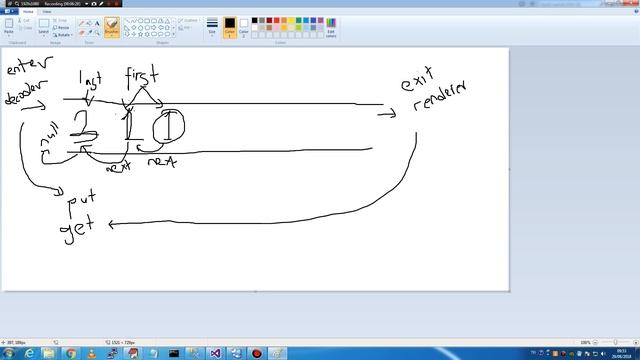Open Google Chrome from taskbar
This screenshot has width=640, height=360.
(71, 353)
